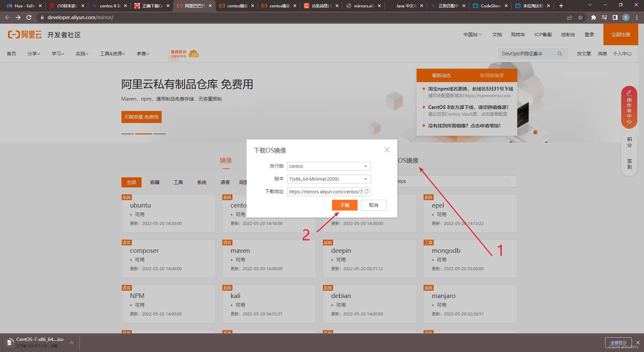Viewport: 644px width, 352px height.
Task: Click the 不限容量 免费用 button
Action: (142, 117)
